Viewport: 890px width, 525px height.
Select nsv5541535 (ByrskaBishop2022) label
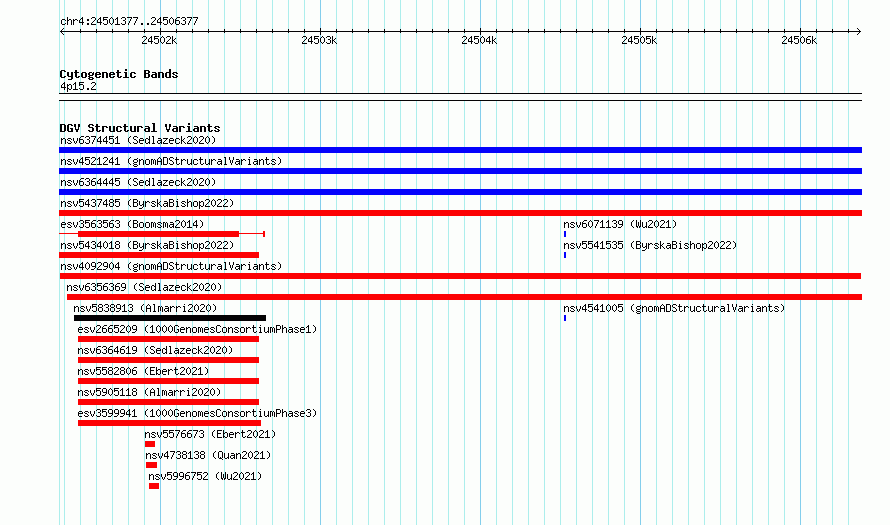click(x=650, y=245)
